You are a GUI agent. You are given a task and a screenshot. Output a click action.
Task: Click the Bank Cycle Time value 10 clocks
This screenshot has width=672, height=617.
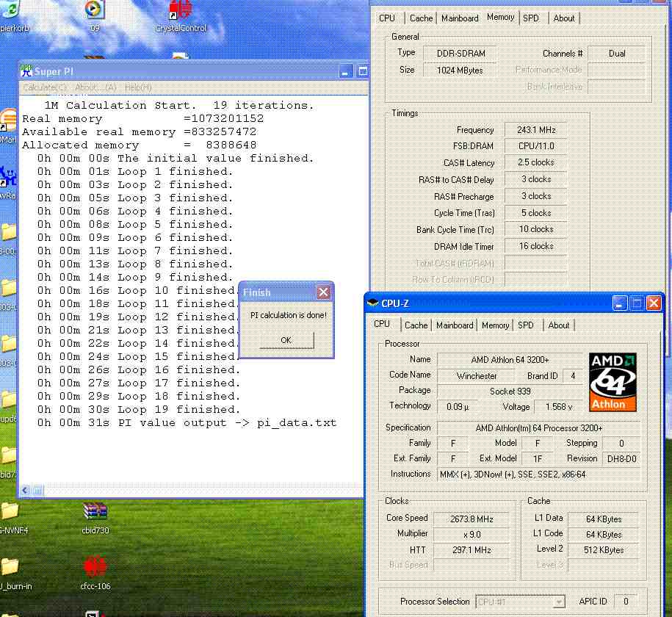coord(536,229)
